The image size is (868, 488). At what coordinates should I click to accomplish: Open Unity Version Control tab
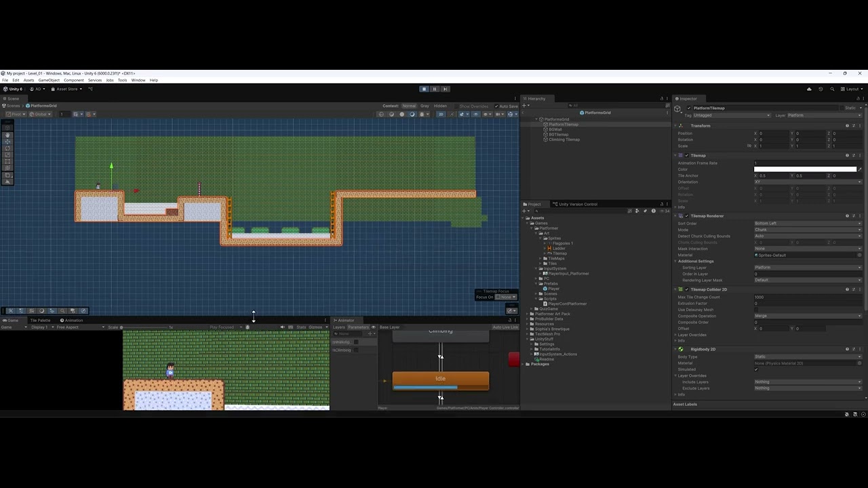575,204
